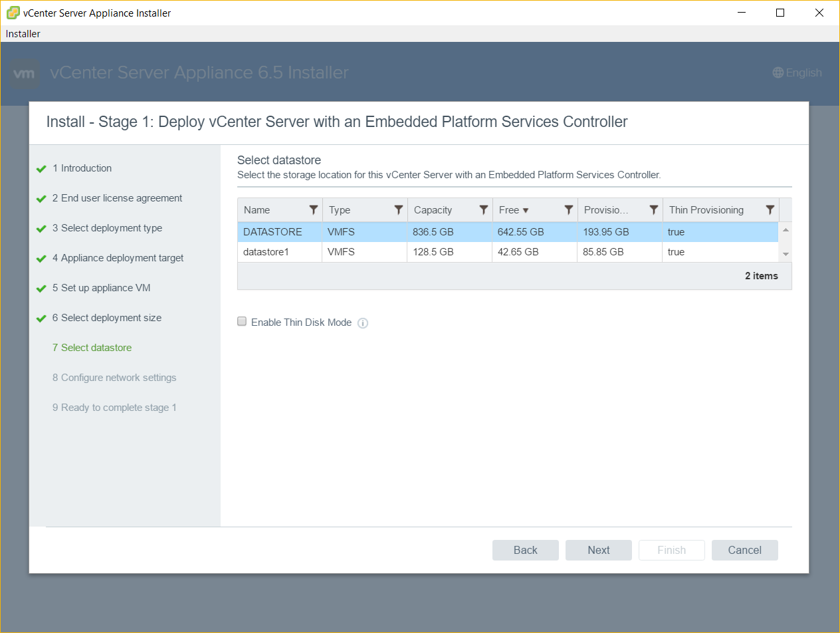Click the 85.85 GB provisioned cell
The height and width of the screenshot is (633, 840).
(x=620, y=252)
